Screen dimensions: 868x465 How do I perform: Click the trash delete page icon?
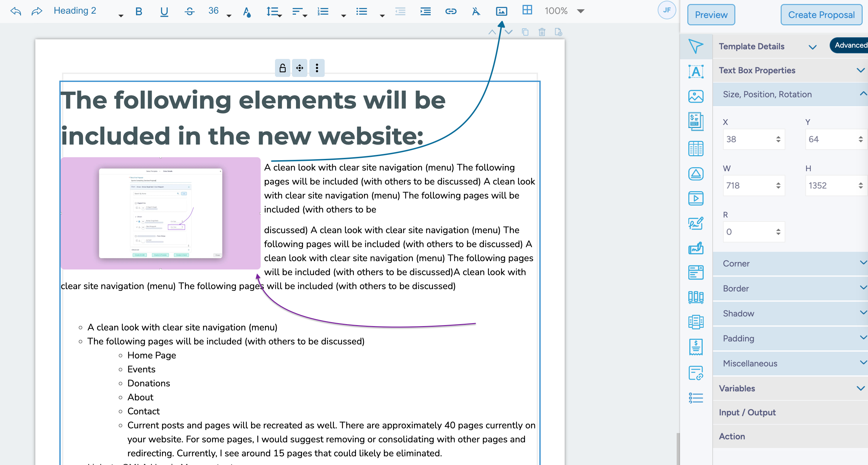pyautogui.click(x=541, y=32)
